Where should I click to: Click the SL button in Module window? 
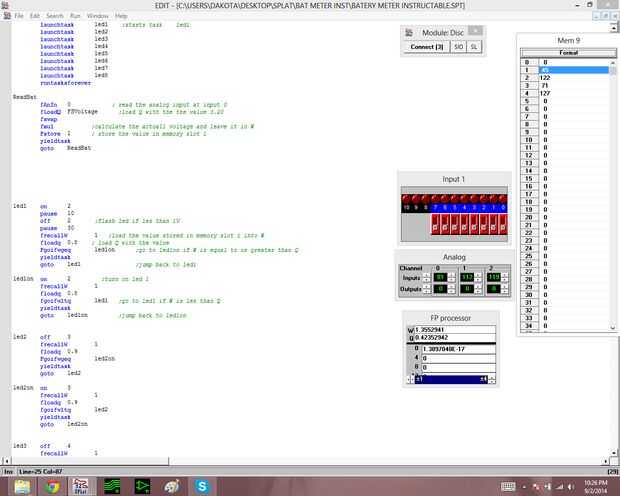(474, 47)
